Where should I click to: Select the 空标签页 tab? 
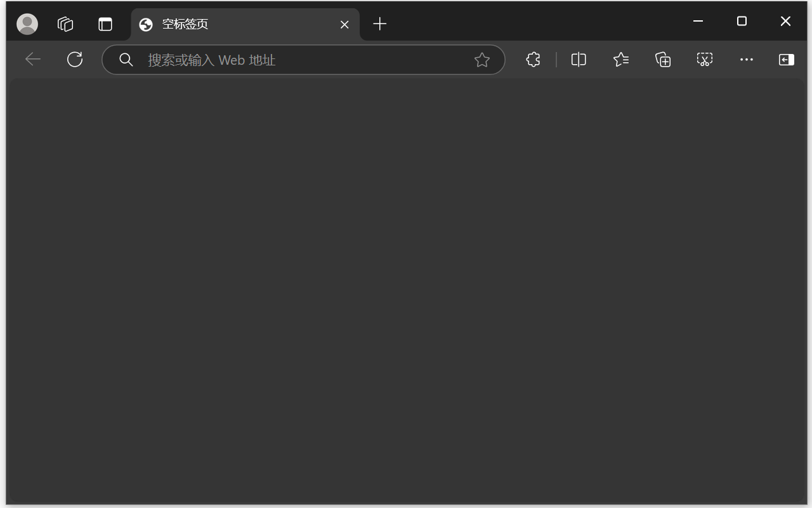(245, 24)
